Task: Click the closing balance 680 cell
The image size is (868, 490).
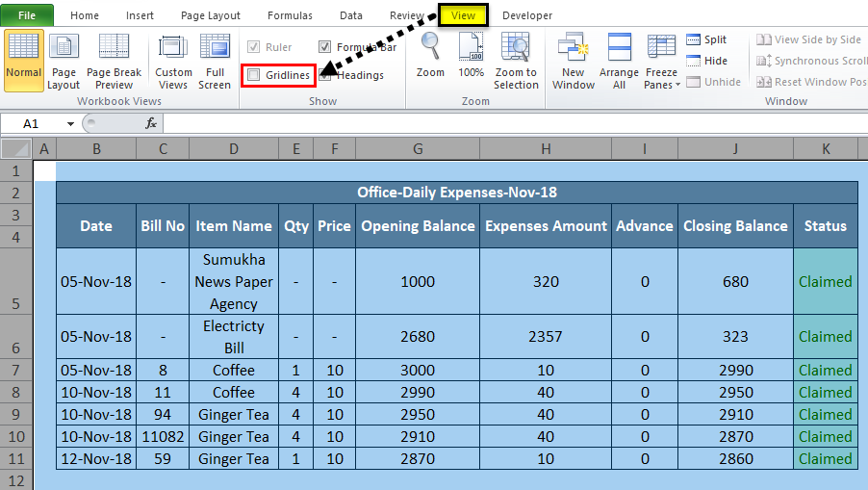Action: click(736, 281)
